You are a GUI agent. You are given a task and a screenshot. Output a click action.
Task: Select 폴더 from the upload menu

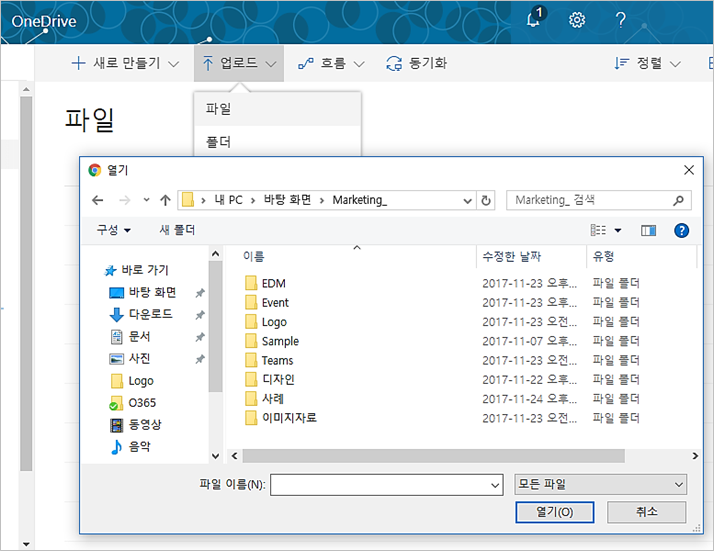click(218, 142)
